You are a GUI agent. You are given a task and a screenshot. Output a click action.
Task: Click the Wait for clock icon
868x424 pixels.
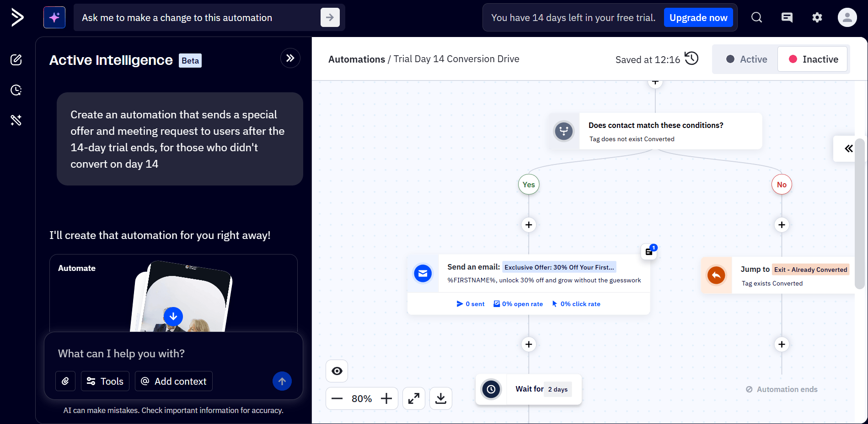pyautogui.click(x=491, y=389)
